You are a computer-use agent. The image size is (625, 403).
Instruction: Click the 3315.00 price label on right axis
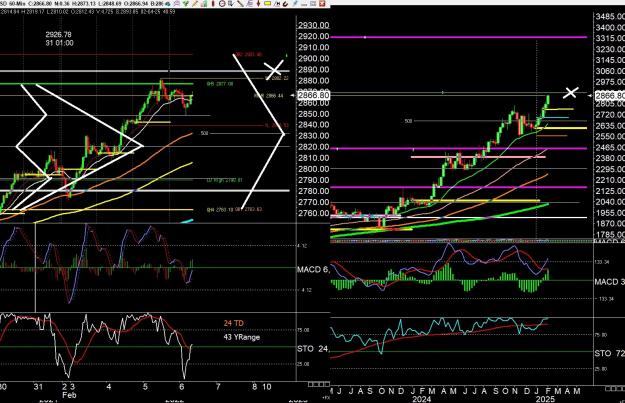click(610, 38)
